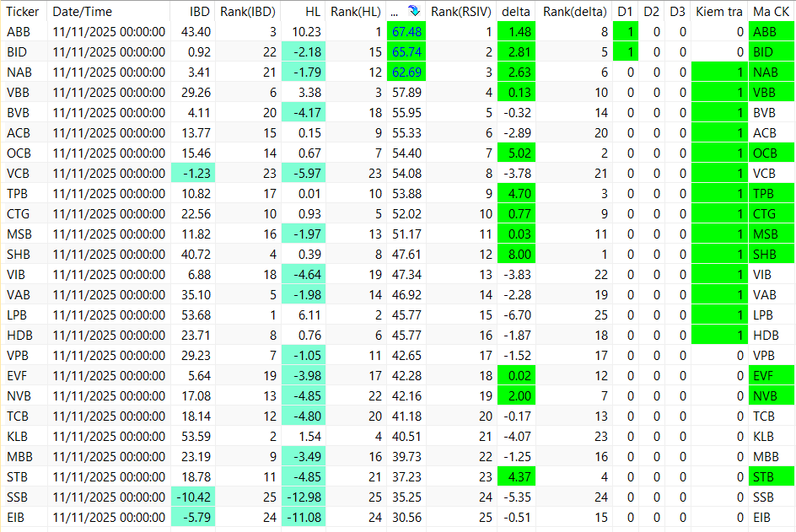Select EIB in the Ticker column

(15, 518)
